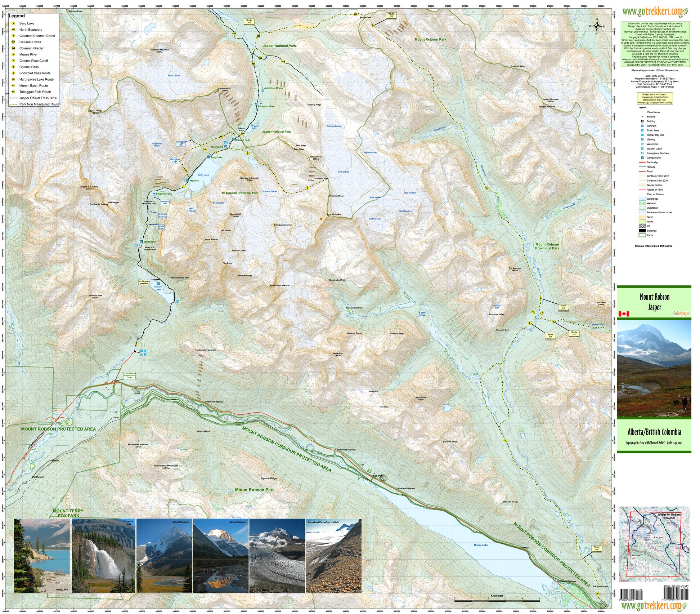Click the Warden Cabin legend icon
This screenshot has width=700, height=614.
(642, 148)
